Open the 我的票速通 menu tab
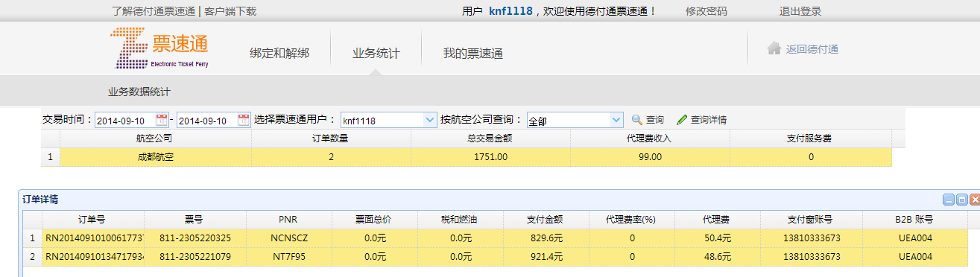980x277 pixels. tap(473, 54)
